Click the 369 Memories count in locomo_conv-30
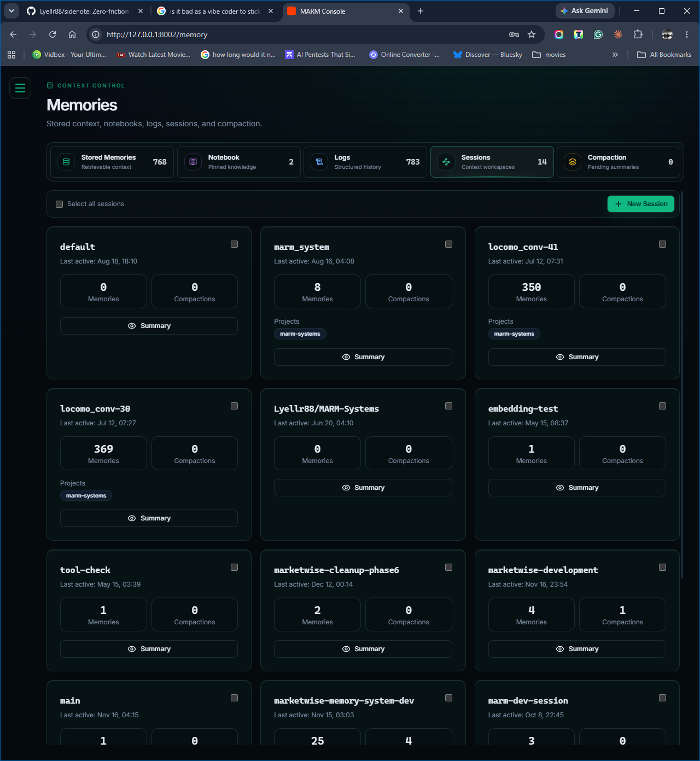 (x=103, y=453)
